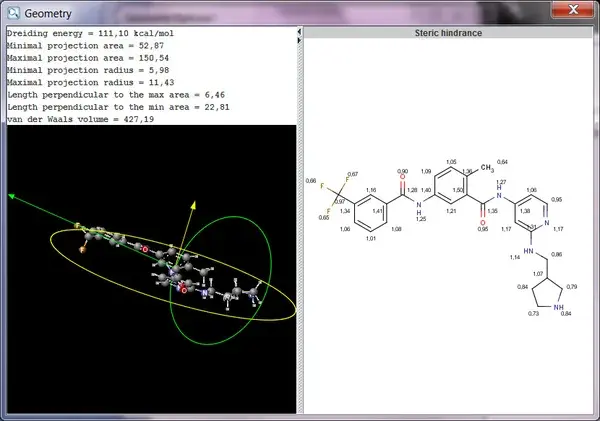Click the hindrance value 1,28

(x=412, y=190)
